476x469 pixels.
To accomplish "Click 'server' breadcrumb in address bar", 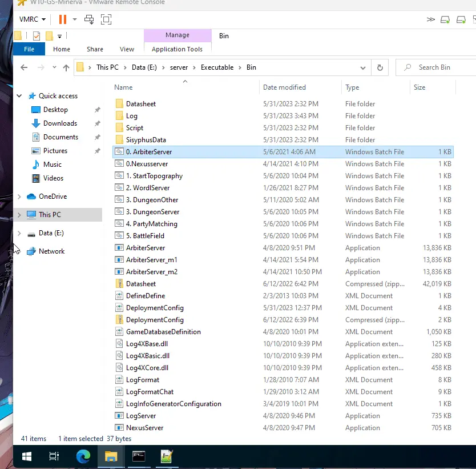I will 179,67.
